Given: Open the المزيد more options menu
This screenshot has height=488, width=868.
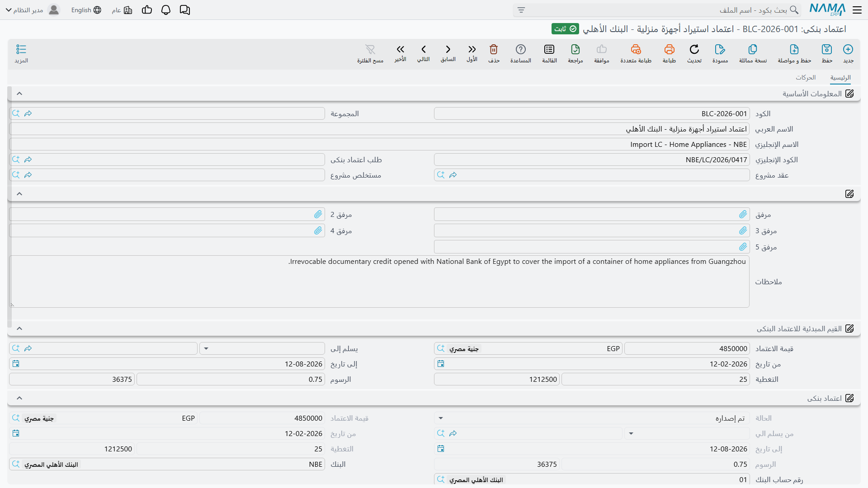Looking at the screenshot, I should point(21,53).
